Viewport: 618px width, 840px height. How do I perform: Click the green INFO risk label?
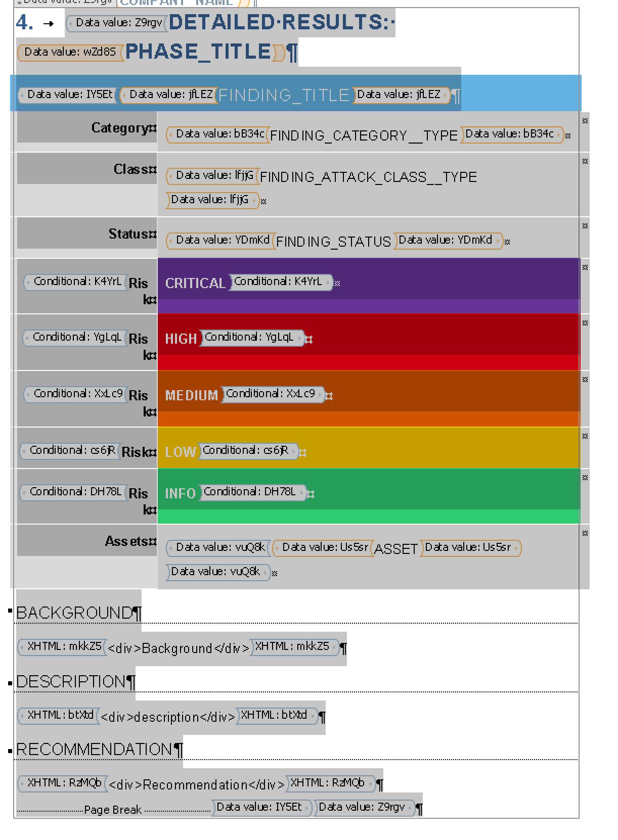180,493
